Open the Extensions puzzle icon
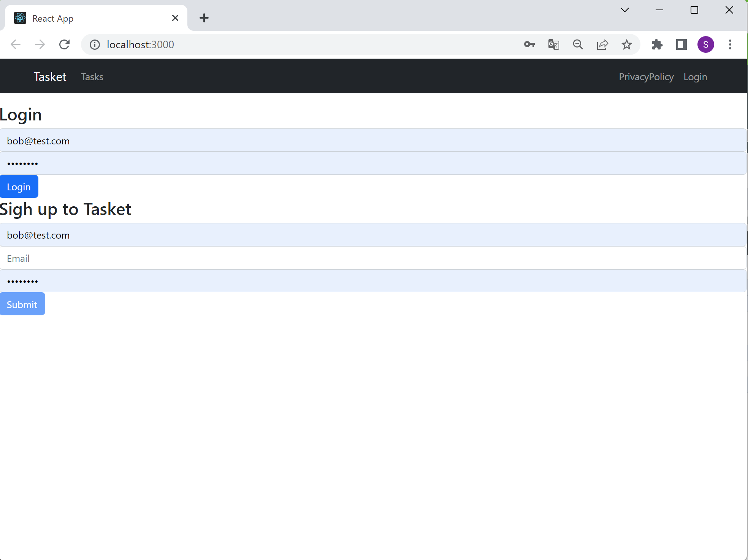 [657, 44]
